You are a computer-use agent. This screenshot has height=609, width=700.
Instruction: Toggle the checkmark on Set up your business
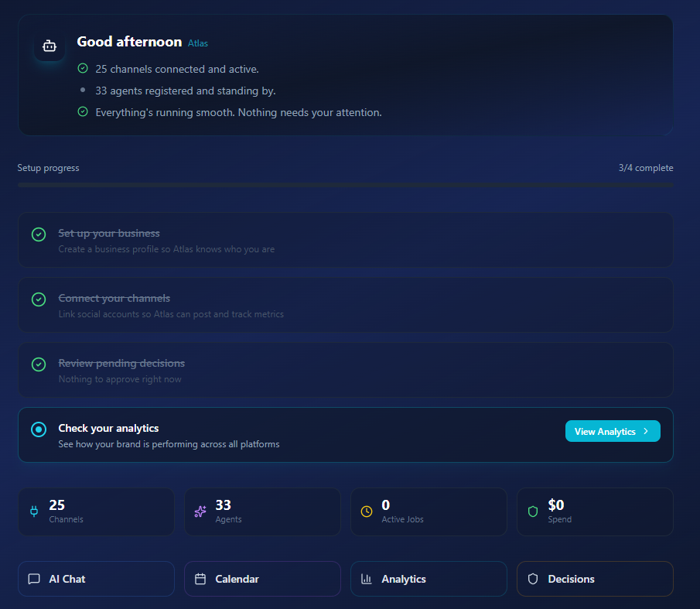tap(38, 233)
